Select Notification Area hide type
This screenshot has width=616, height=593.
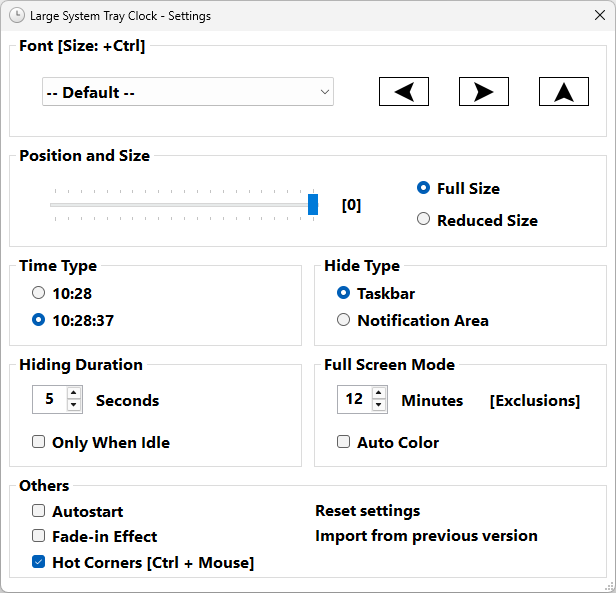pos(344,320)
